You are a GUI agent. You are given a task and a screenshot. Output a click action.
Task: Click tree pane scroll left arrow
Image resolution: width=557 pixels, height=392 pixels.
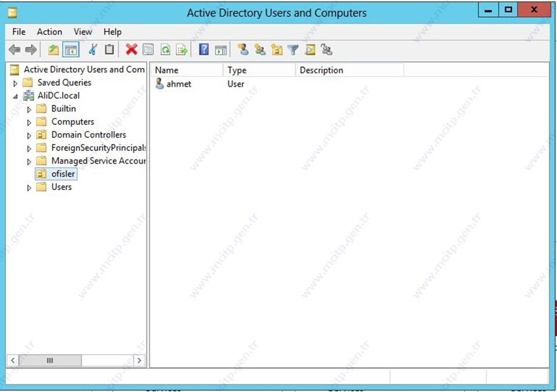[x=13, y=360]
